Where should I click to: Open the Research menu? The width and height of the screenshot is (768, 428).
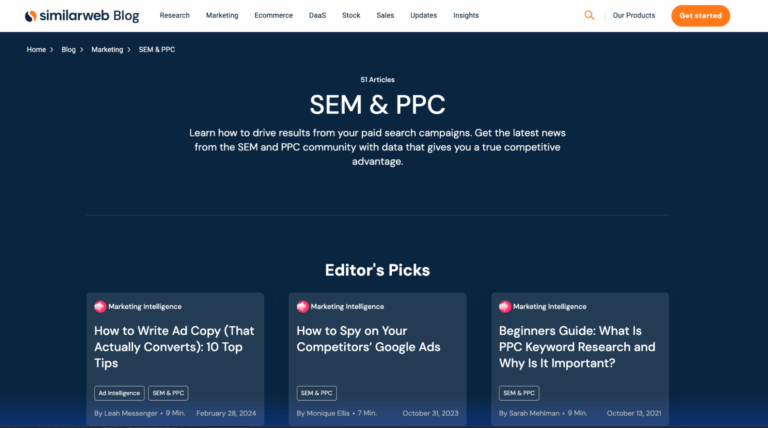pyautogui.click(x=174, y=16)
